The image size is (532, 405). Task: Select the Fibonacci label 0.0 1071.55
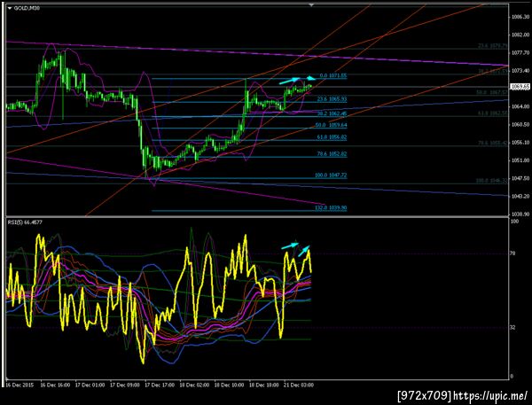coord(333,75)
